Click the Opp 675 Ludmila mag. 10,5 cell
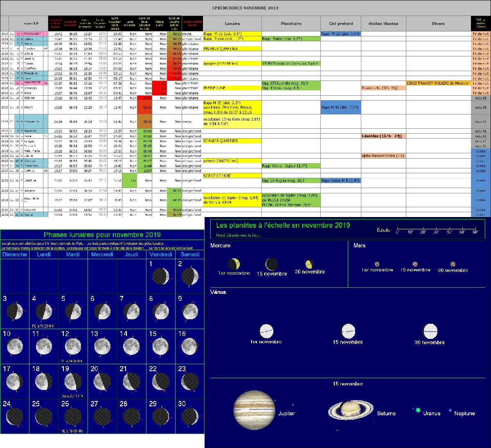491x448 pixels. (x=291, y=83)
